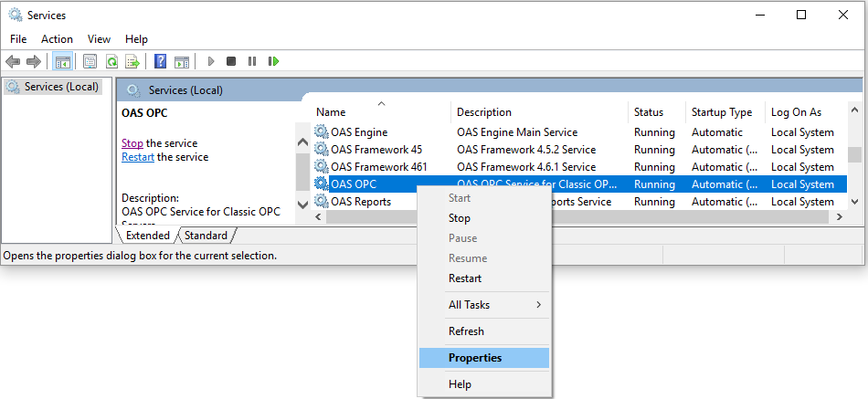Click description pane scroll down arrow
The image size is (868, 399).
pos(302,204)
